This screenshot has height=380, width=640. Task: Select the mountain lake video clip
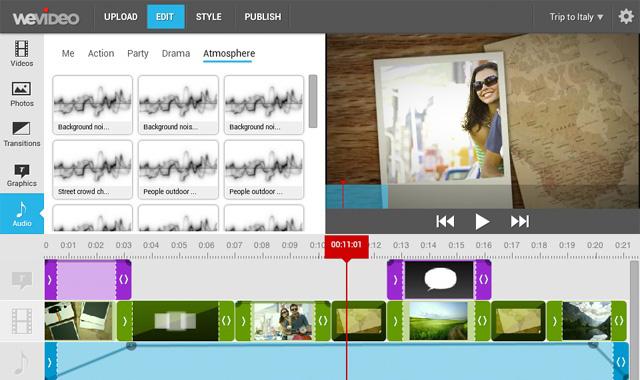coord(587,321)
